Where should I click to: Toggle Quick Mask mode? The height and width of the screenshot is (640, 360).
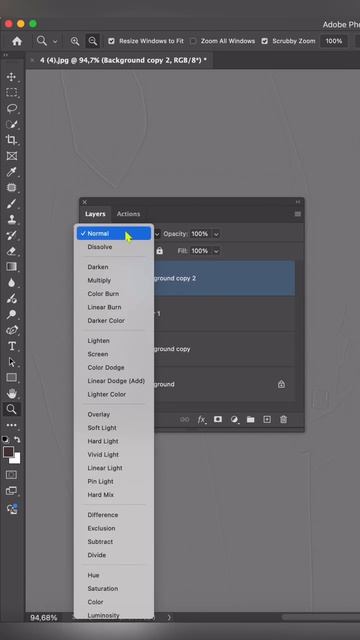[x=11, y=475]
